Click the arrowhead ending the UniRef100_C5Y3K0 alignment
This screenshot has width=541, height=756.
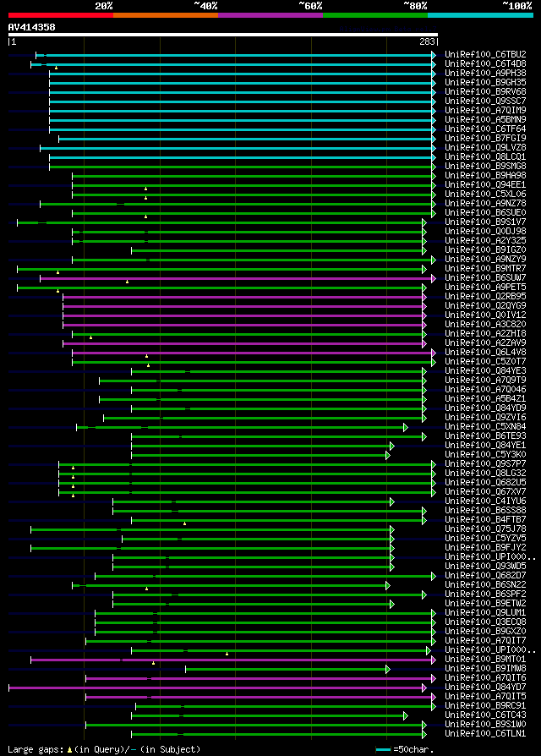pyautogui.click(x=388, y=455)
